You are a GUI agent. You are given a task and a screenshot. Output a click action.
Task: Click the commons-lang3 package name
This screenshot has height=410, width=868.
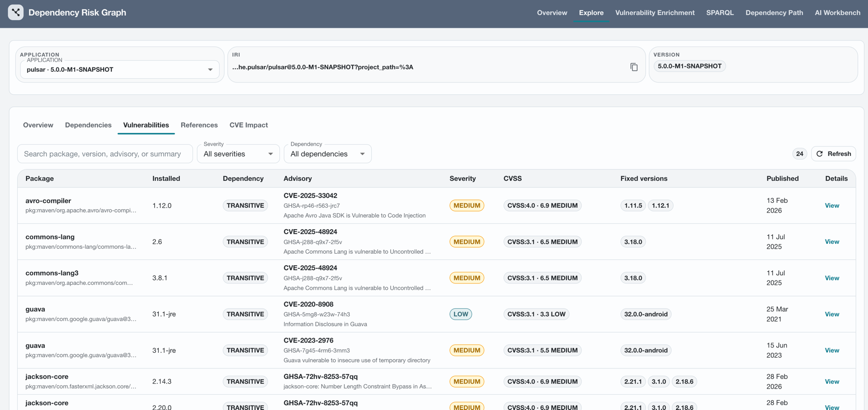pyautogui.click(x=52, y=273)
